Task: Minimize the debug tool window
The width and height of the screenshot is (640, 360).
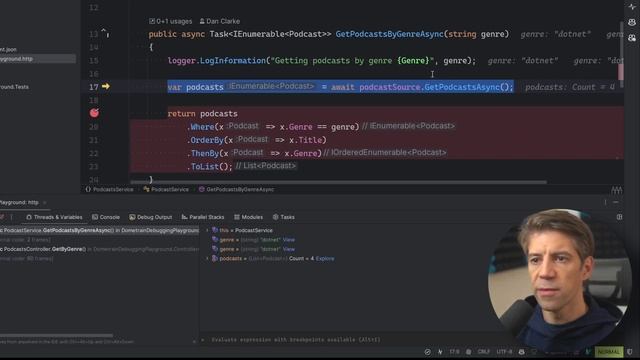Action: 616,202
